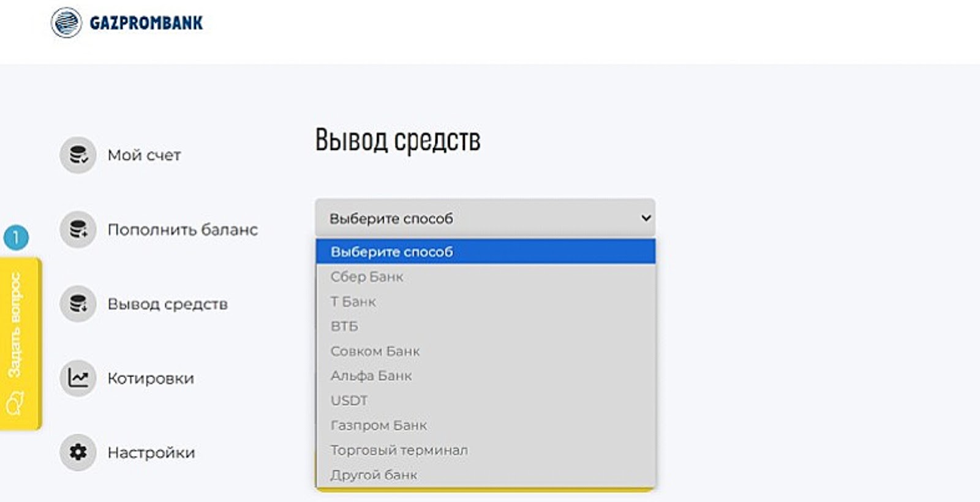The height and width of the screenshot is (502, 980).
Task: Click the Вывод средств page heading
Action: [x=398, y=140]
